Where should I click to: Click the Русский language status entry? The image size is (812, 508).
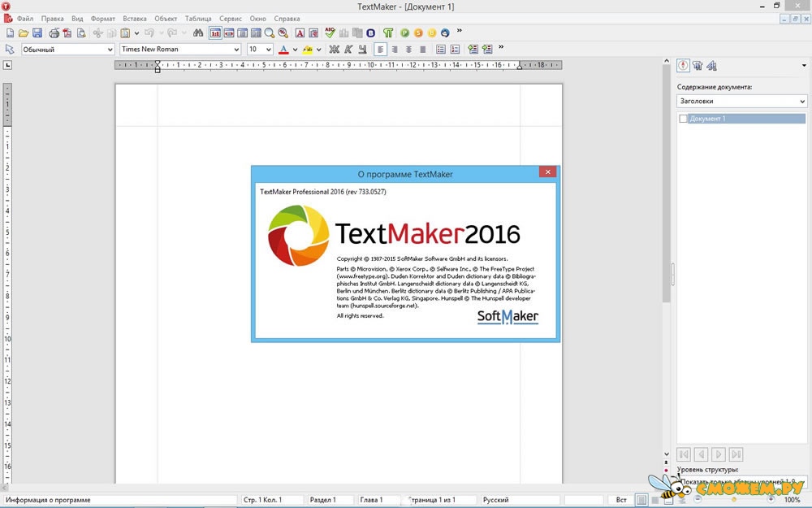pyautogui.click(x=495, y=500)
